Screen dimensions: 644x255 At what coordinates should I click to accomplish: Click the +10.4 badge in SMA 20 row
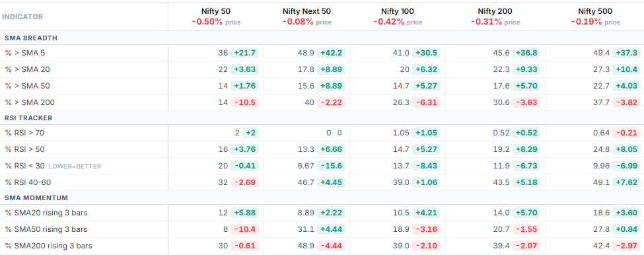tap(627, 69)
